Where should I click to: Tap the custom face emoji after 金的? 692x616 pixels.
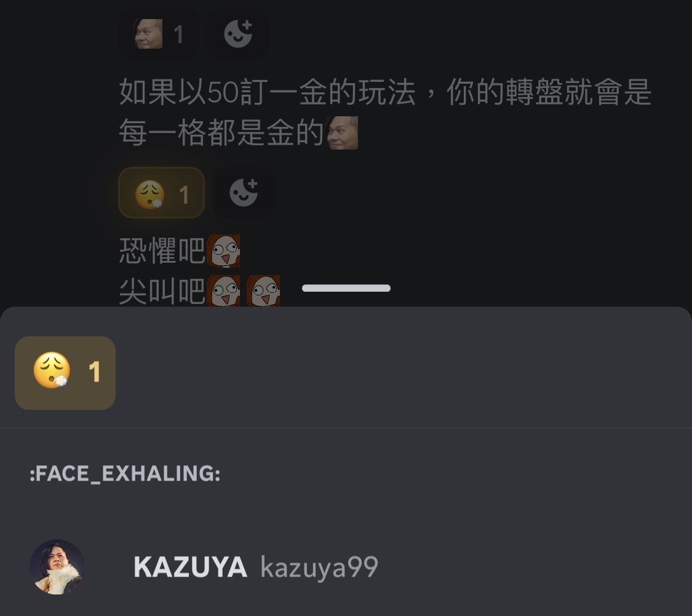[342, 133]
